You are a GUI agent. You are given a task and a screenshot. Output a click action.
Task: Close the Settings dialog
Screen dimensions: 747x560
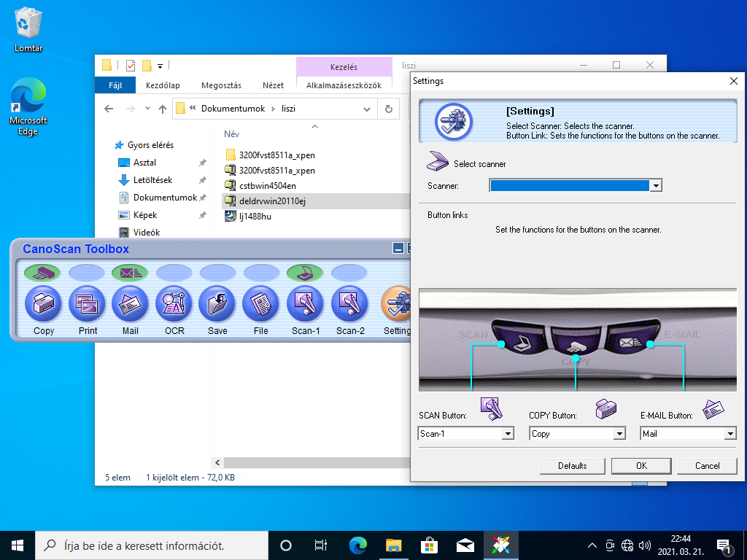[734, 81]
